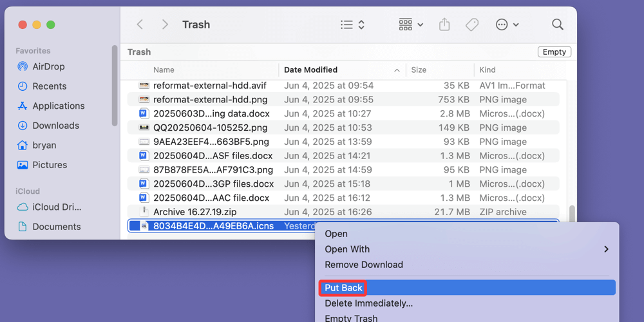Click the Tags toolbar icon
Viewport: 644px width, 322px height.
click(472, 24)
